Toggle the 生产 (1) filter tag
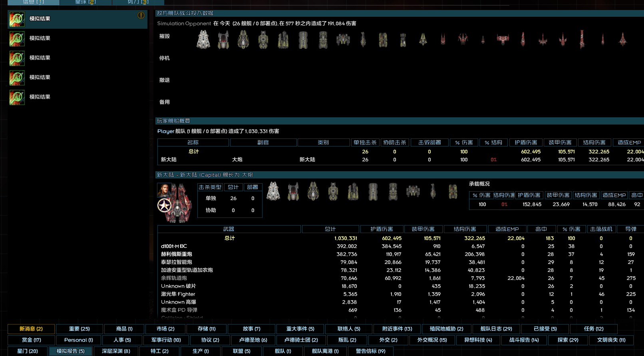Viewport: 644px width, 356px height. 201,351
